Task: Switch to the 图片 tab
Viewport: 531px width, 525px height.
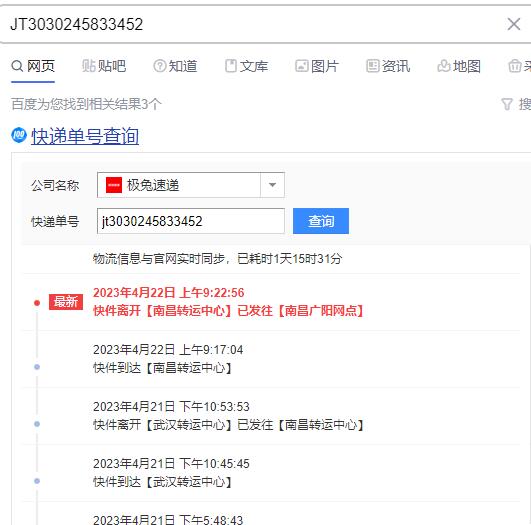Action: click(317, 66)
